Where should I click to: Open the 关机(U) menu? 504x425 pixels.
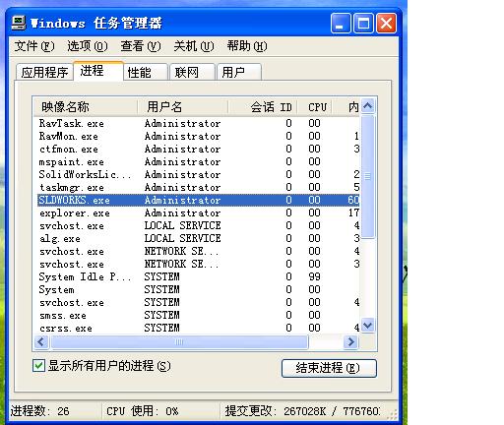pyautogui.click(x=194, y=46)
